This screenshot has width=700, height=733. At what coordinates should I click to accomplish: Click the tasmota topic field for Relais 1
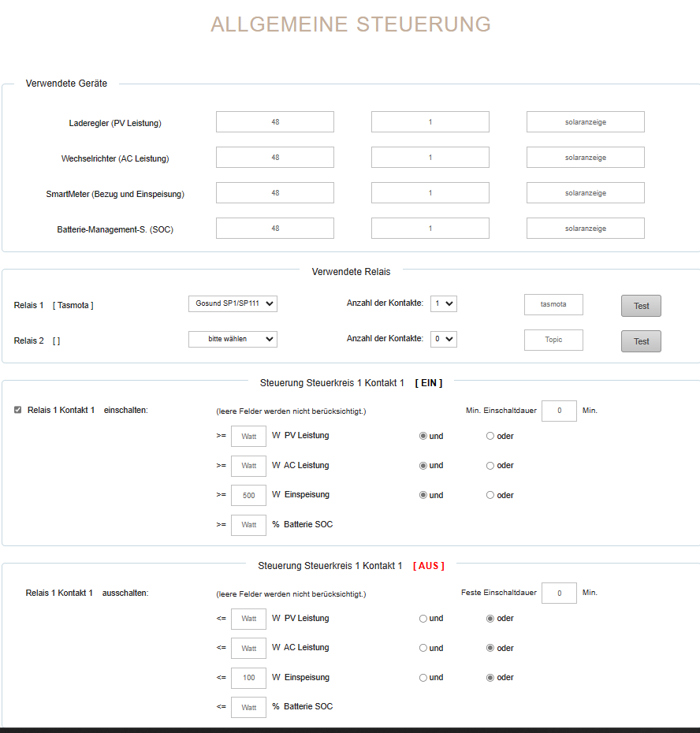coord(553,305)
